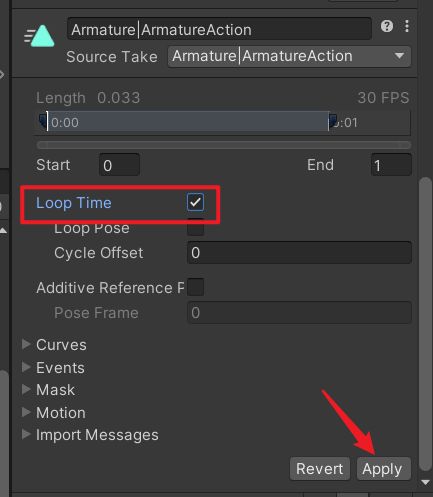Click the horizontal timeline zoom scrollbar
The width and height of the screenshot is (433, 497).
point(224,145)
